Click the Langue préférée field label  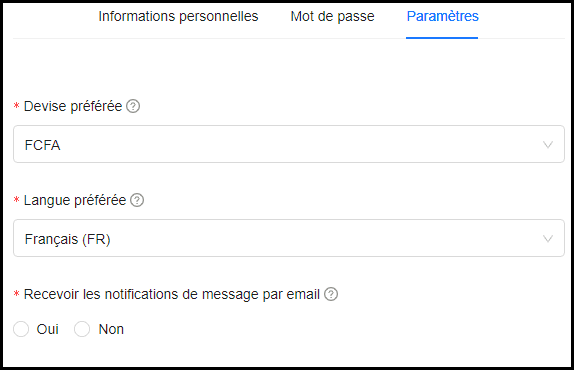click(x=75, y=200)
